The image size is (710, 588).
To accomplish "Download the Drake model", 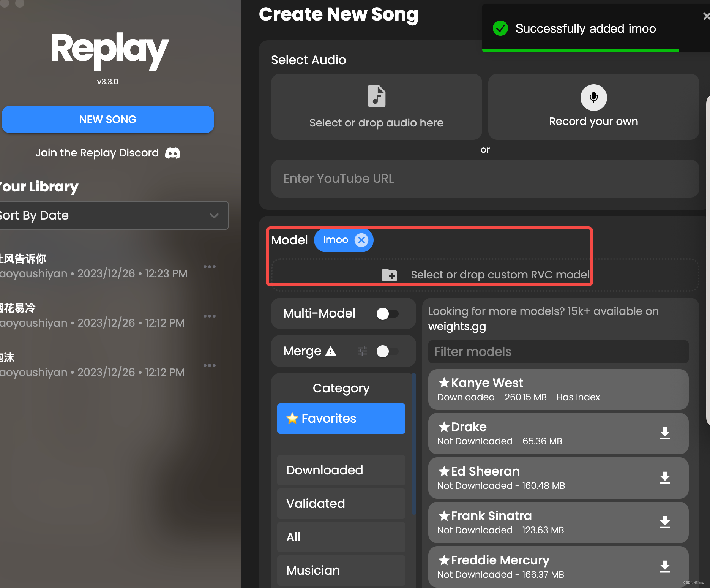I will tap(665, 433).
